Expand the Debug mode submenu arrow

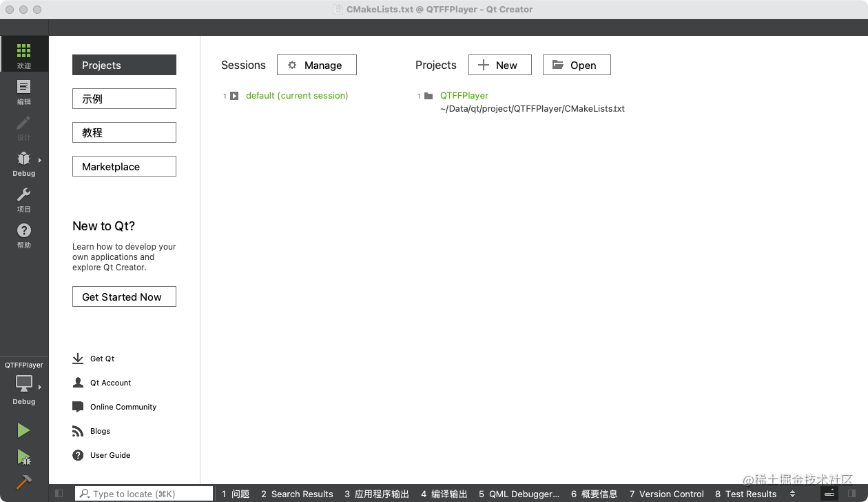(x=40, y=160)
